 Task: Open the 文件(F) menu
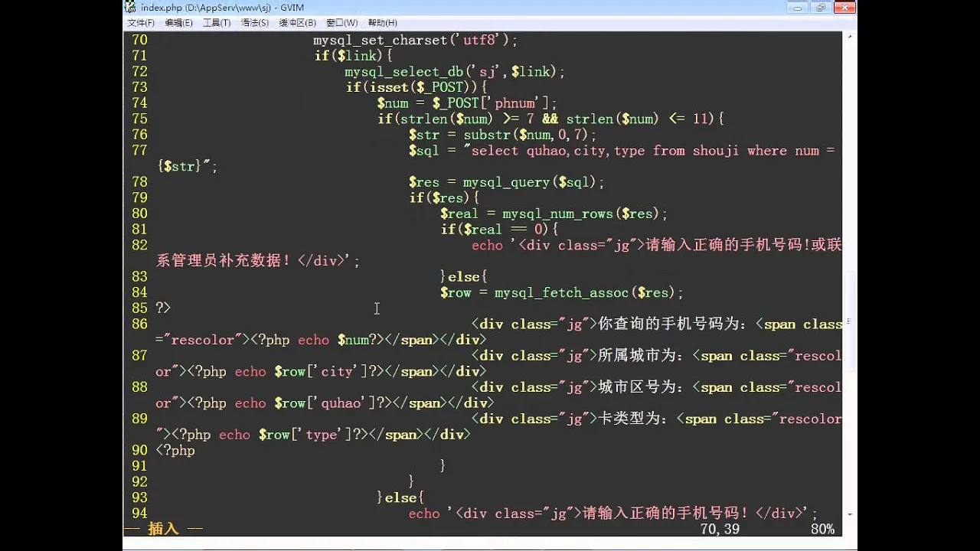click(x=141, y=23)
